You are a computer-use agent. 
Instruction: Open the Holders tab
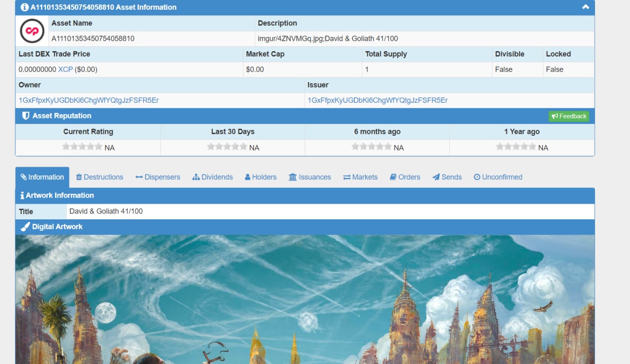tap(261, 177)
